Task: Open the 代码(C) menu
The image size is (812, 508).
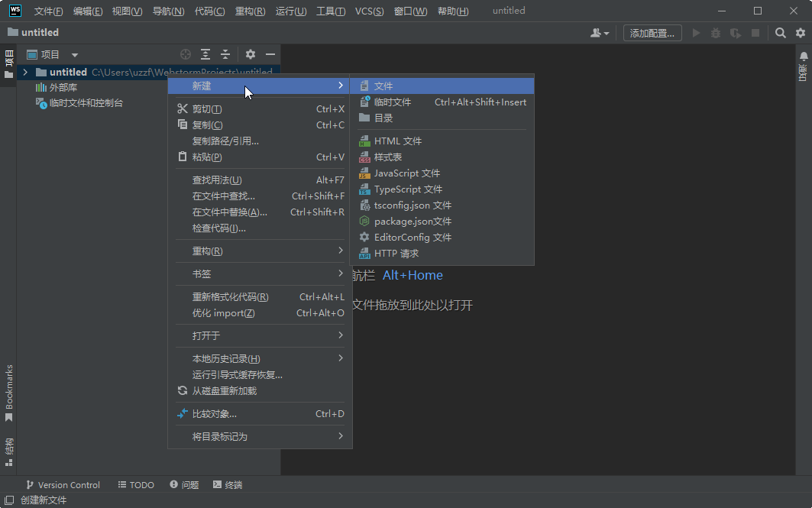Action: click(x=210, y=11)
